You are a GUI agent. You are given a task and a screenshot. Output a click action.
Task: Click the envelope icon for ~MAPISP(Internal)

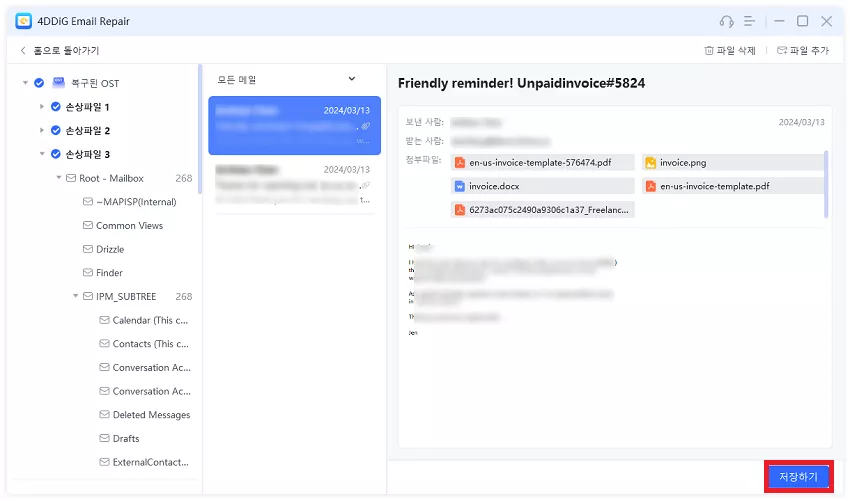pos(88,202)
